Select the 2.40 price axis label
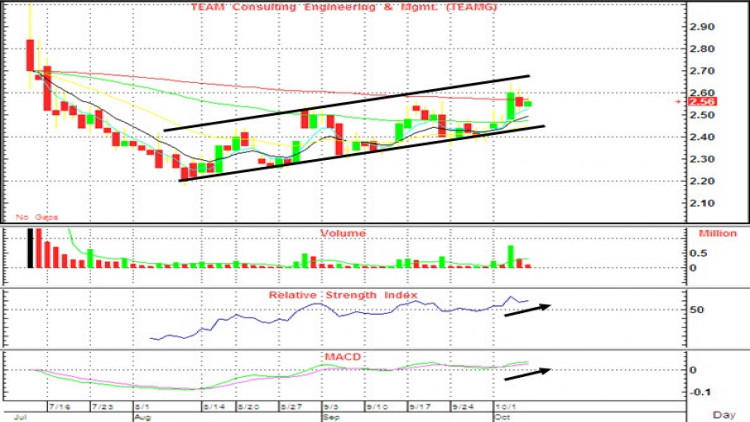The image size is (750, 422). pos(702,137)
